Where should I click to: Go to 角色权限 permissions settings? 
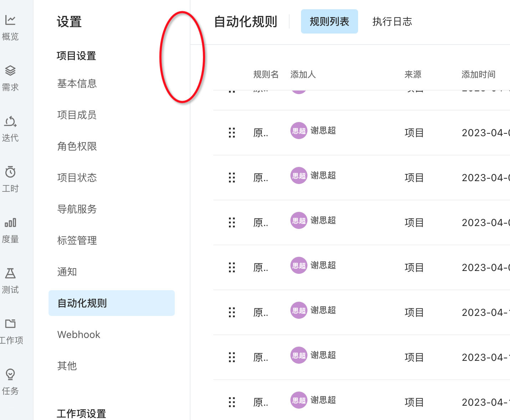click(77, 146)
